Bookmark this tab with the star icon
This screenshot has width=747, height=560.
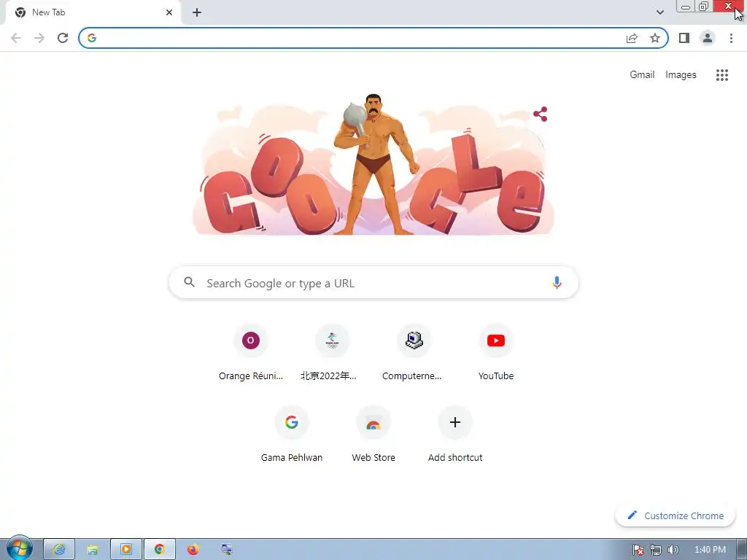655,38
